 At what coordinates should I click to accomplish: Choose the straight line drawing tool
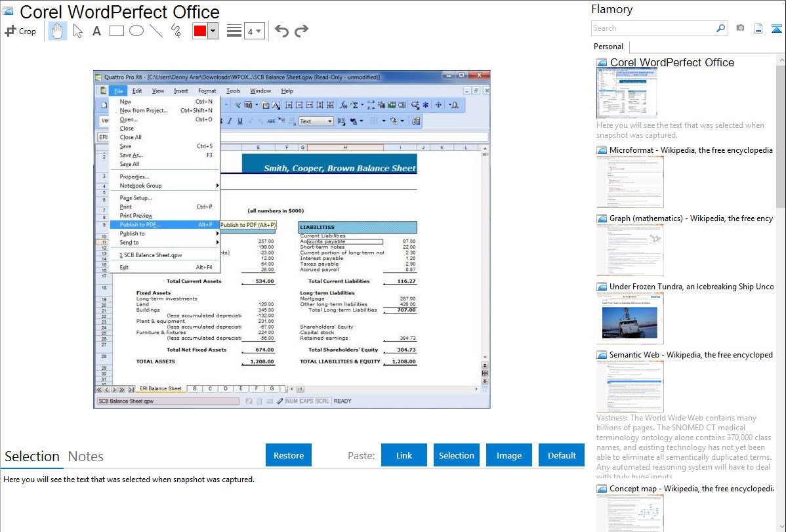156,31
